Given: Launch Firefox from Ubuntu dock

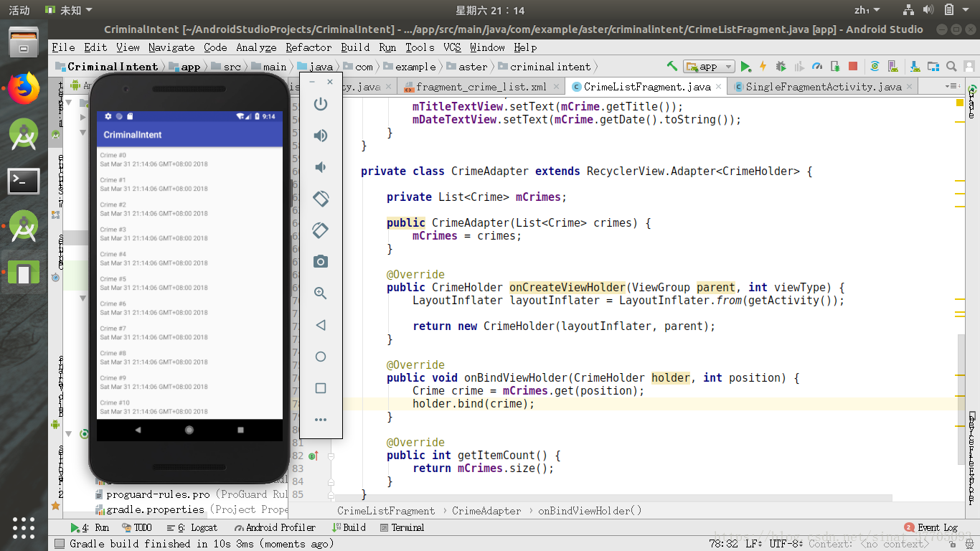Looking at the screenshot, I should [x=24, y=89].
